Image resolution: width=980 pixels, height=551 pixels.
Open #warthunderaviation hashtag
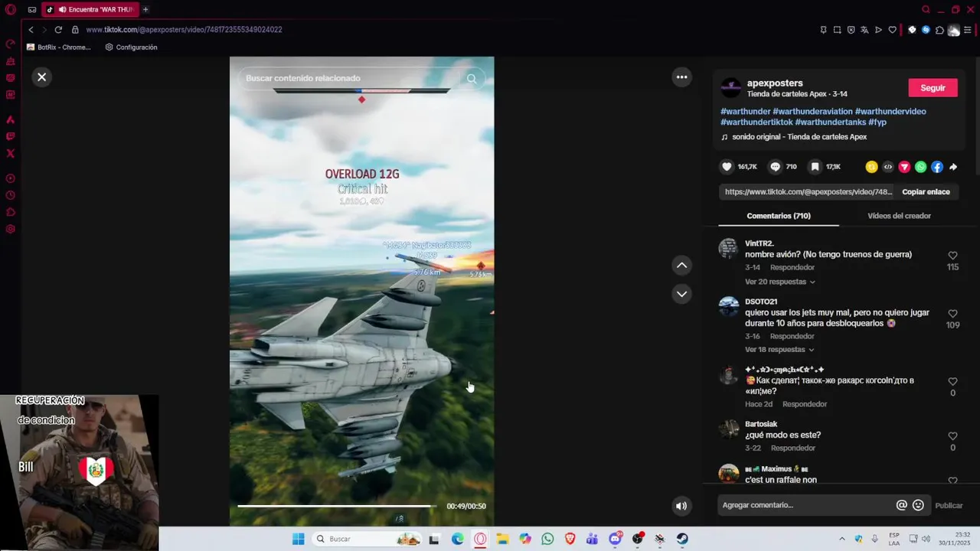coord(812,112)
